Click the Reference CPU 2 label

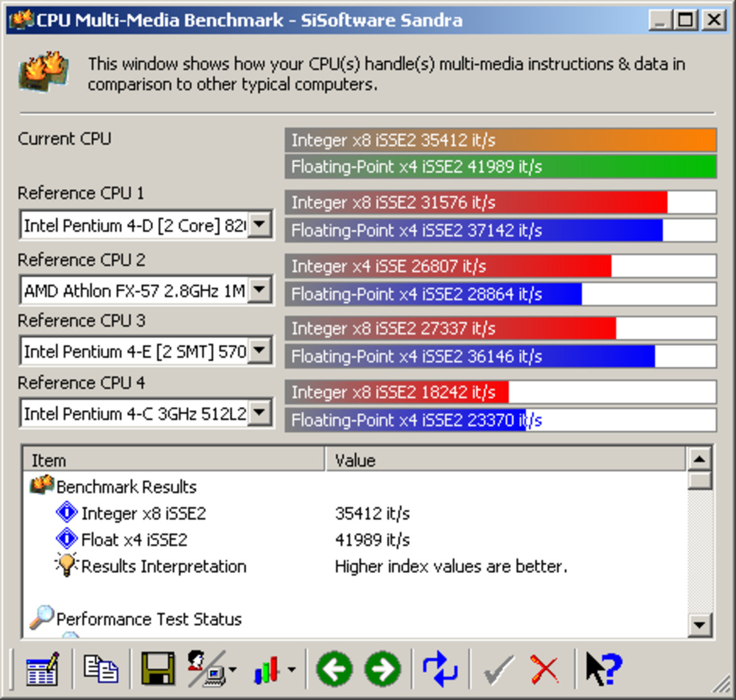click(82, 260)
